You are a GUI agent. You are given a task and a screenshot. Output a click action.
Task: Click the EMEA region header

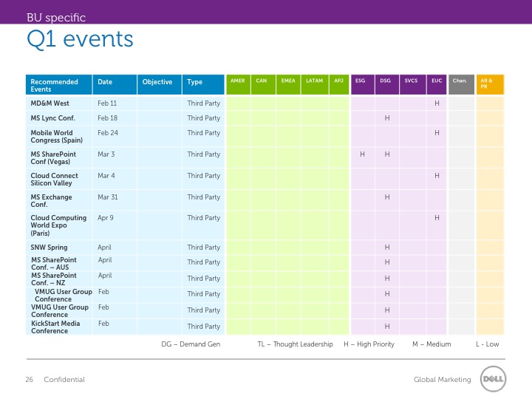coord(288,85)
